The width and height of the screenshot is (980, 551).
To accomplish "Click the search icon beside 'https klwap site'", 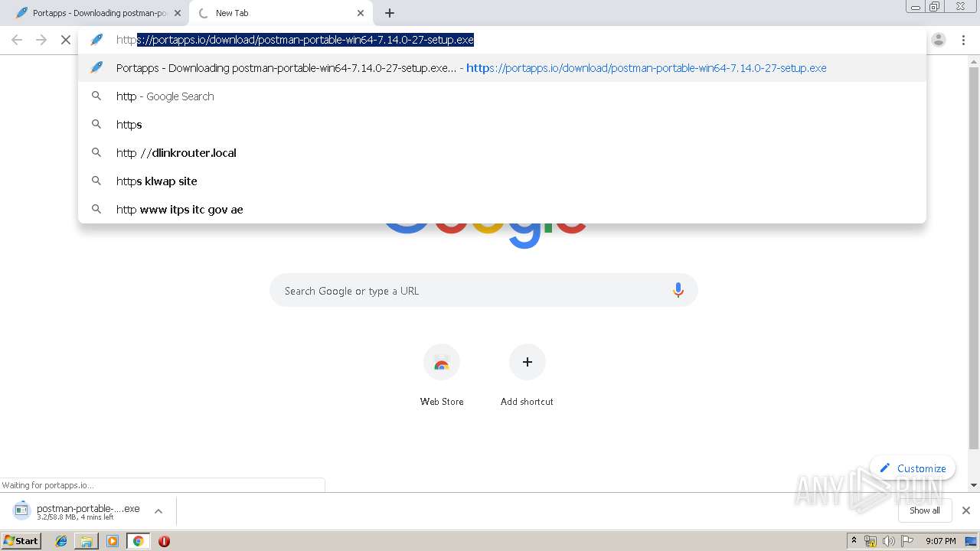I will [x=96, y=181].
